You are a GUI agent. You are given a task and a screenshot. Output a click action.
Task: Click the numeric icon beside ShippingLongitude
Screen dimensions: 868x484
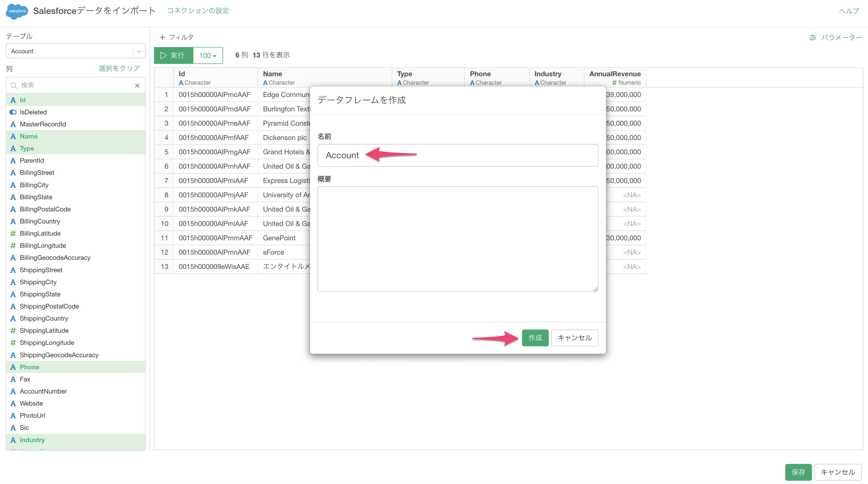(13, 343)
